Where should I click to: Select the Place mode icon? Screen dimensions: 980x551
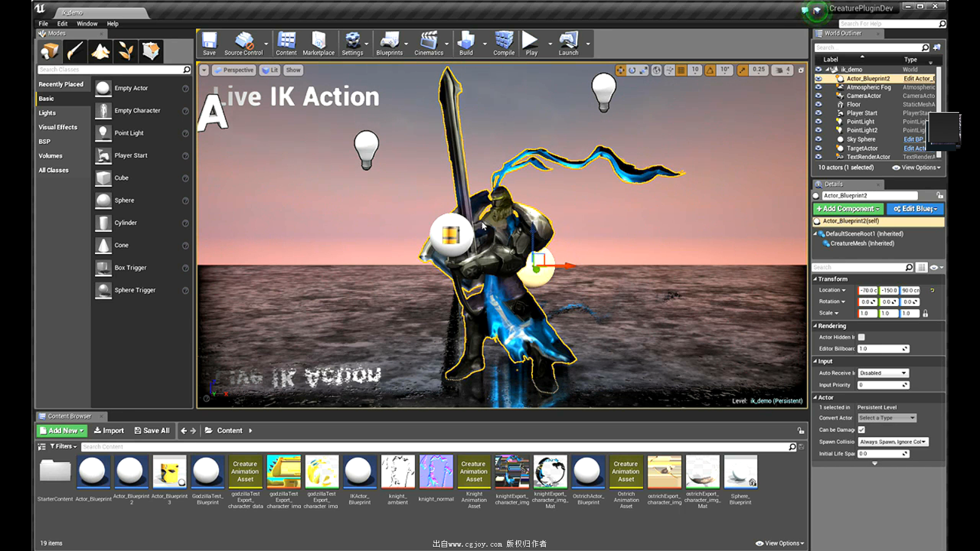[50, 51]
